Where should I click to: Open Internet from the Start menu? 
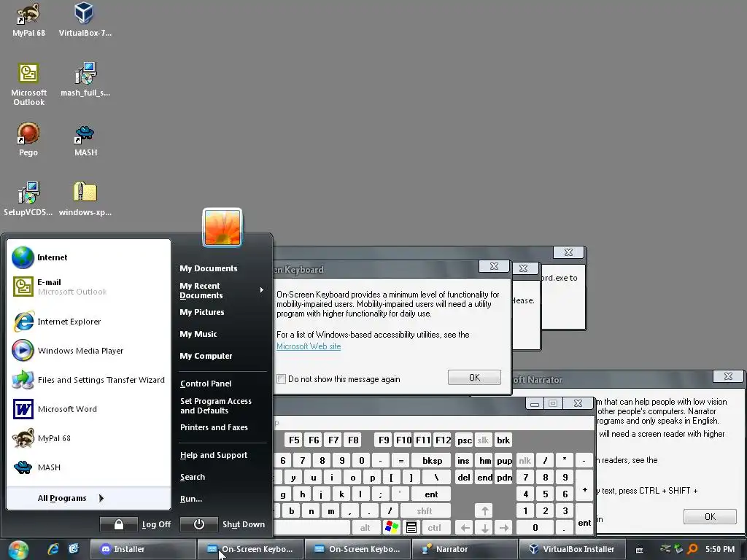click(x=88, y=257)
